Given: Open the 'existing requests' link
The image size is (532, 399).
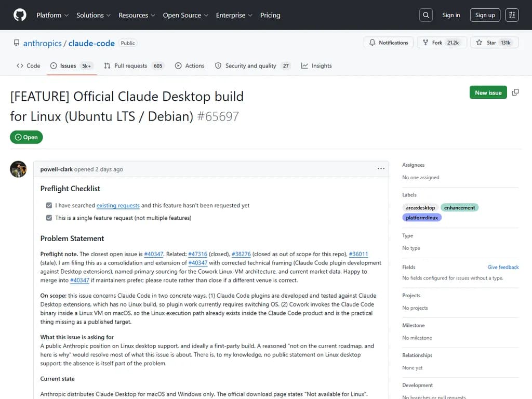Looking at the screenshot, I should click(118, 205).
